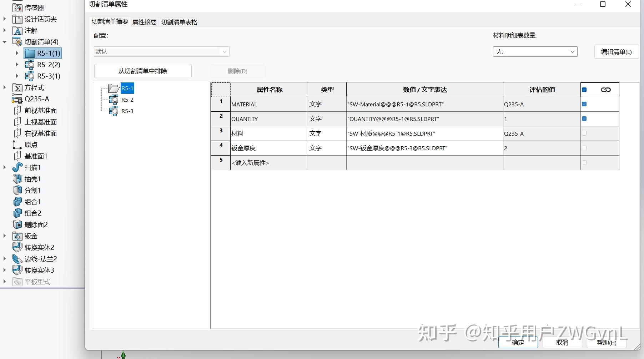The width and height of the screenshot is (644, 359).
Task: Expand the 边线-法兰2 feature node
Action: coord(5,259)
